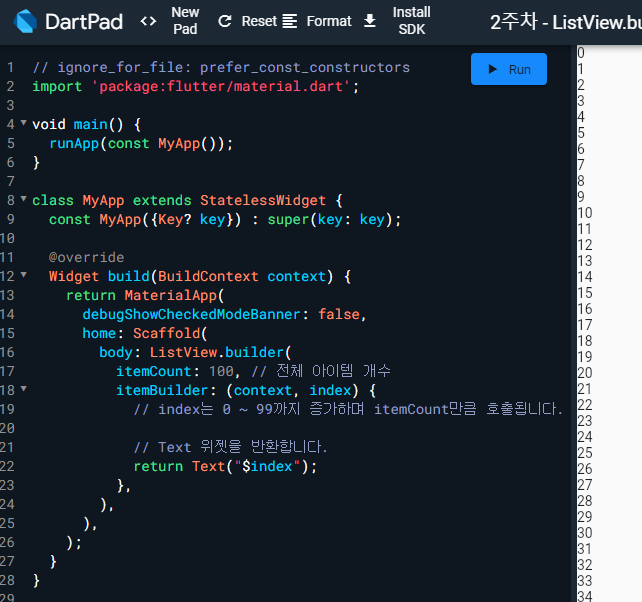Click the Format lines icon
This screenshot has height=602, width=642.
pos(289,21)
